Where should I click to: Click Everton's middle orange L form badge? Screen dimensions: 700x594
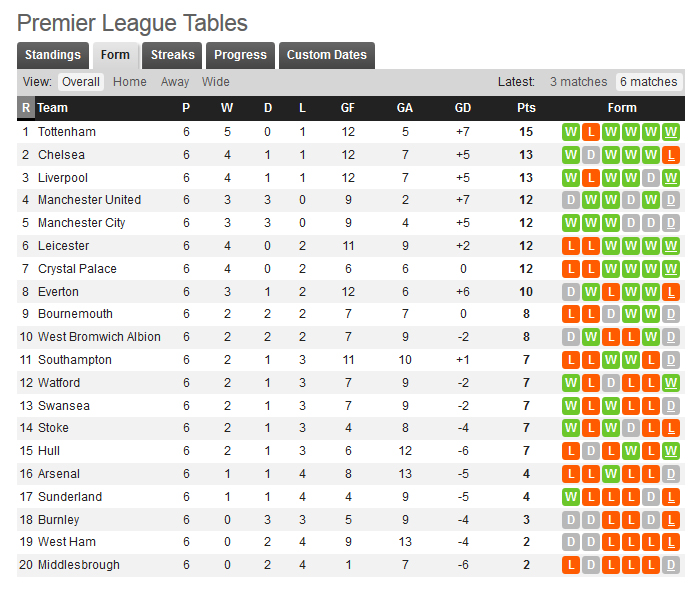pyautogui.click(x=611, y=292)
